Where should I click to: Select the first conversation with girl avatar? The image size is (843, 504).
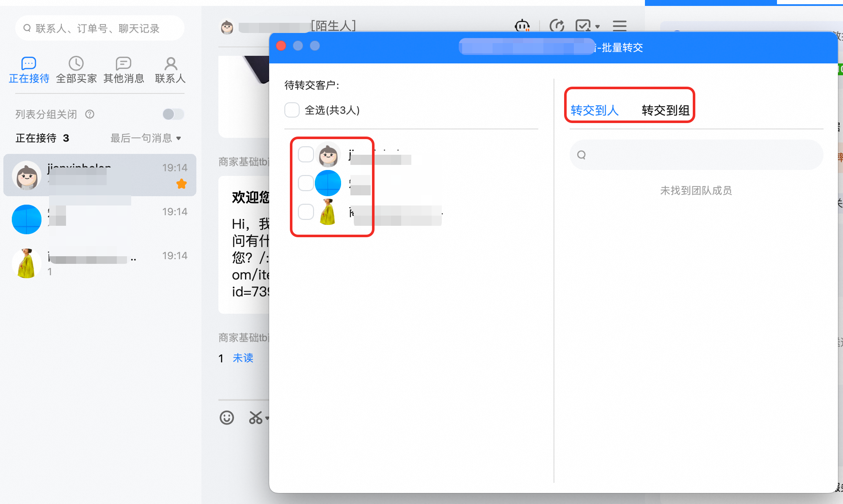pos(100,175)
